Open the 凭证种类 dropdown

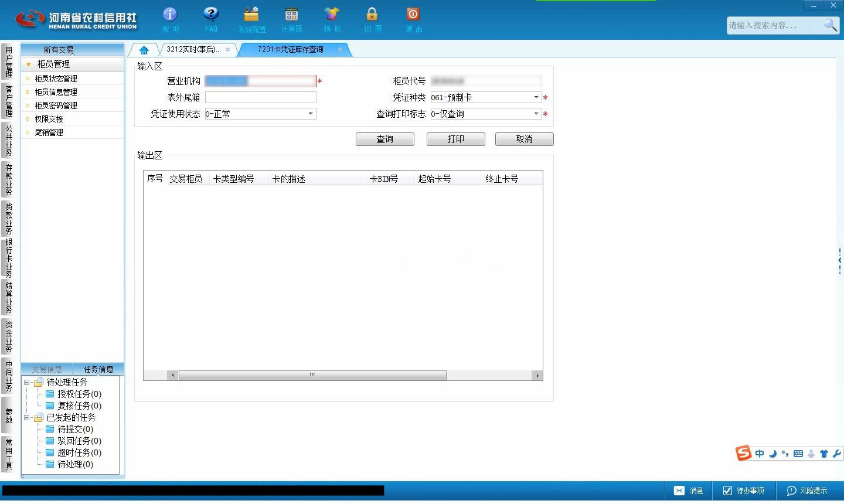(x=536, y=97)
